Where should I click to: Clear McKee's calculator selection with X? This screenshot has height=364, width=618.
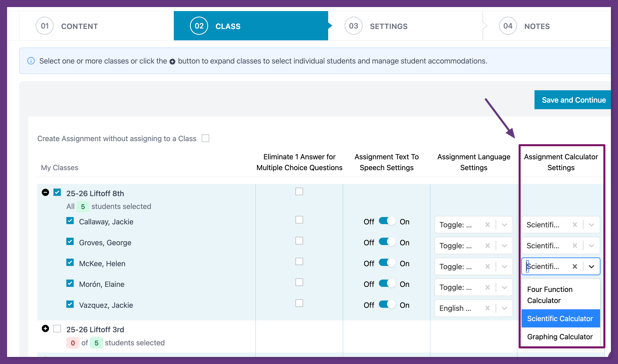click(575, 266)
